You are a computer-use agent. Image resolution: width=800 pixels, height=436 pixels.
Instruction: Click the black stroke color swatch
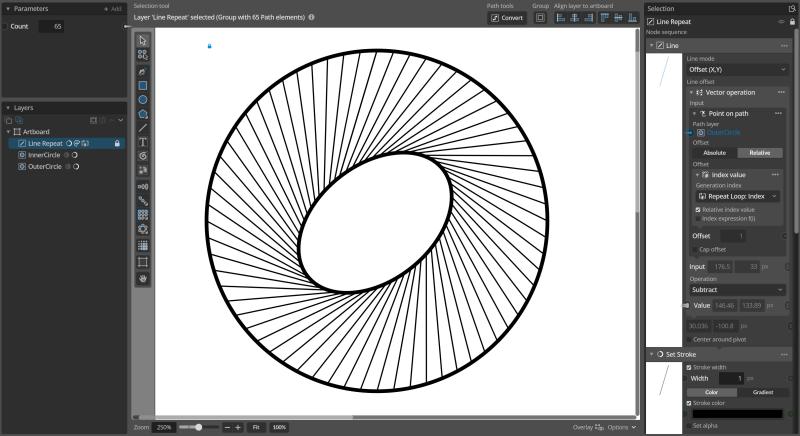tap(737, 413)
